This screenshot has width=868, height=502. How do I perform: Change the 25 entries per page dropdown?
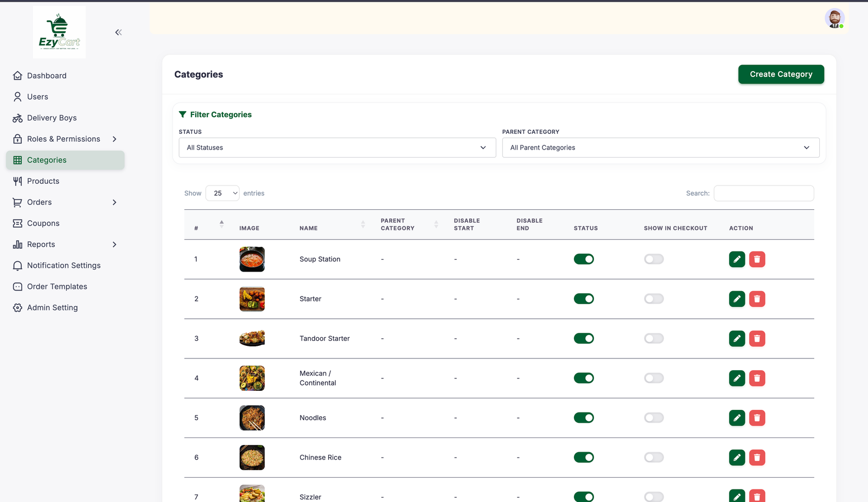(x=222, y=193)
